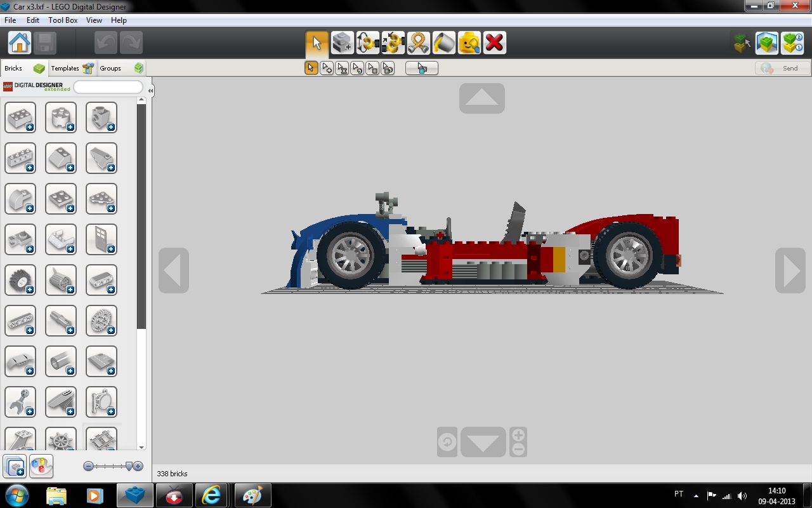
Task: Select the Flex tool
Action: [419, 43]
